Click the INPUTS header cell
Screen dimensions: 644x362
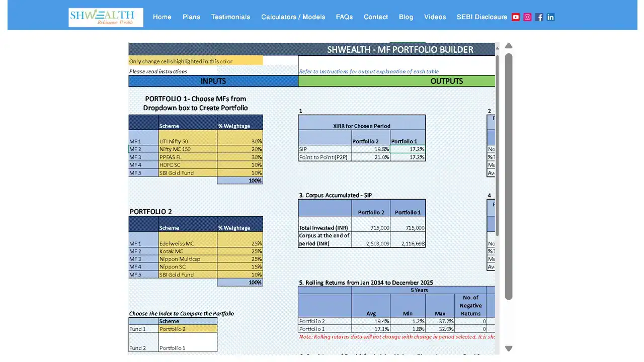click(x=213, y=81)
